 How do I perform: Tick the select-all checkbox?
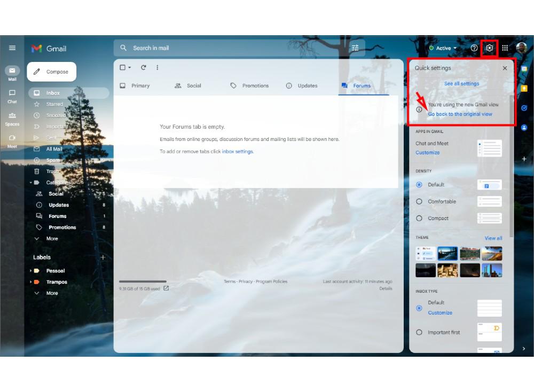[123, 67]
